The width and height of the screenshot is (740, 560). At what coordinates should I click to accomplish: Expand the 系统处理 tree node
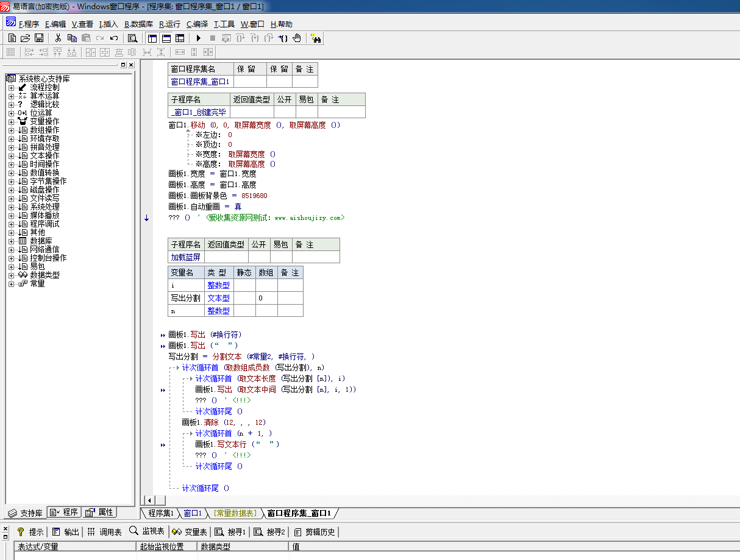coord(10,207)
